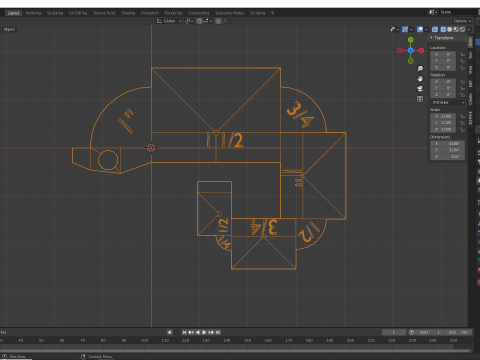Open the View sidebar tab

(x=470, y=69)
